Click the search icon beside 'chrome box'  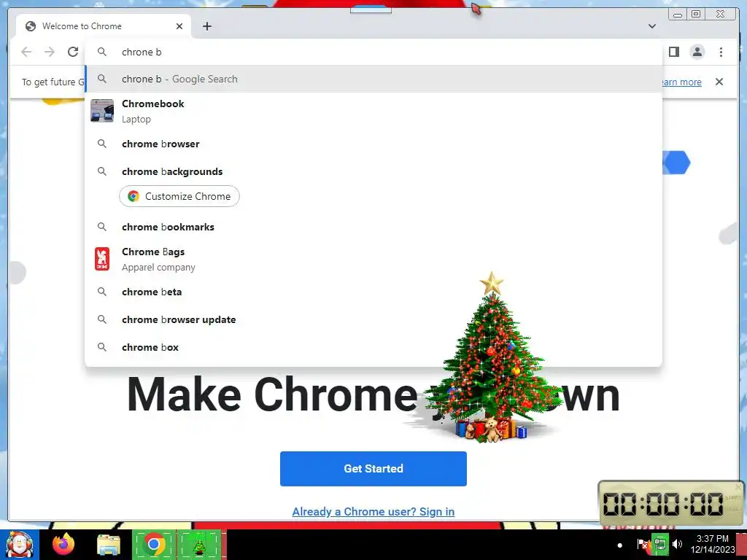[x=102, y=347]
